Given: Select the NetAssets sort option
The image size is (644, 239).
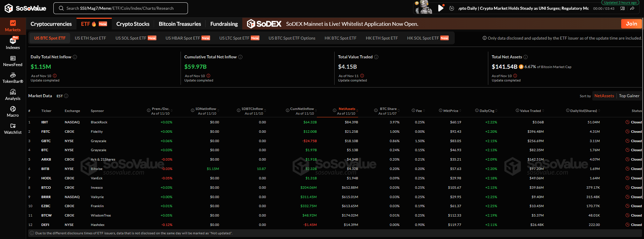Looking at the screenshot, I should click(604, 96).
